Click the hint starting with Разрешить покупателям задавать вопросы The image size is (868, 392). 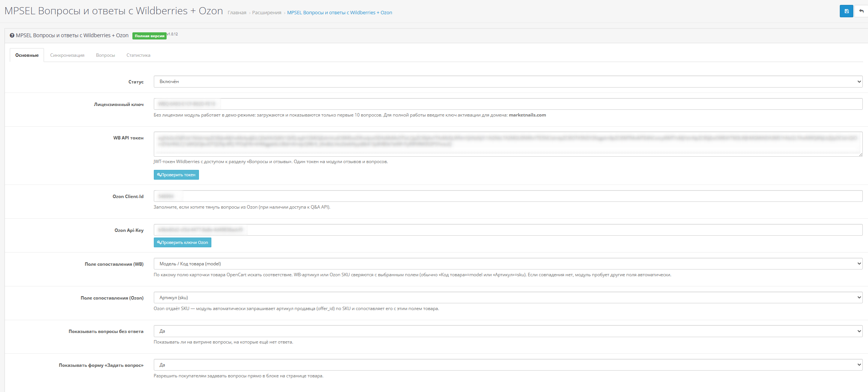coord(238,376)
